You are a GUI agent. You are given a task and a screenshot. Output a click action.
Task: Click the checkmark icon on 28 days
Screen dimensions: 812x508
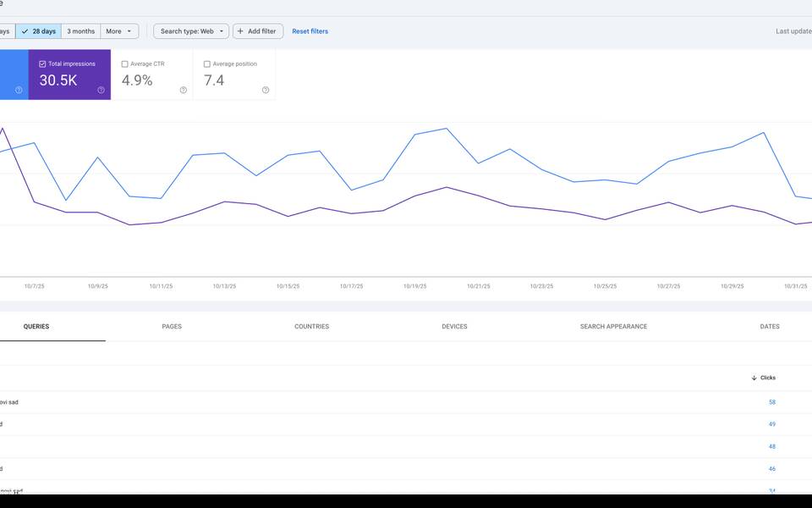[x=25, y=31]
